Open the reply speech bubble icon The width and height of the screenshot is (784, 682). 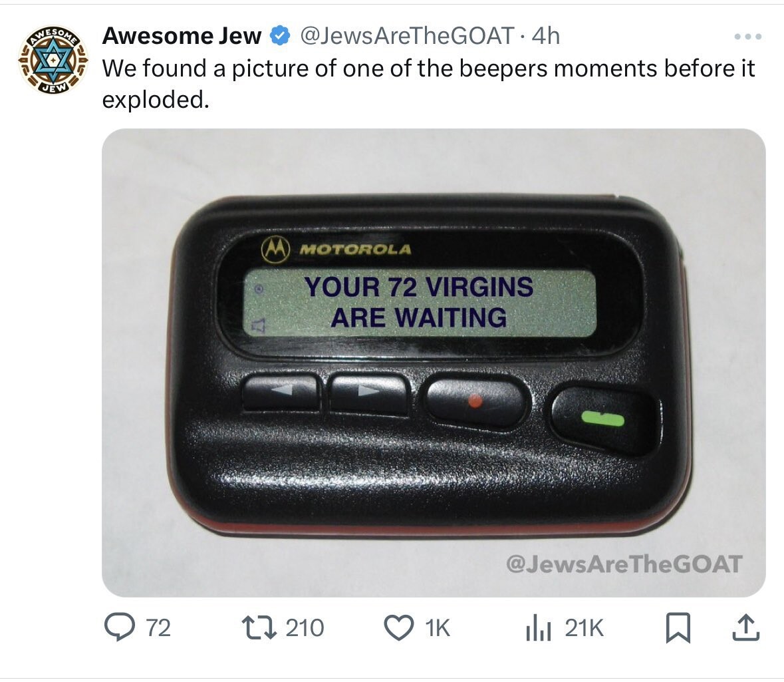(119, 627)
